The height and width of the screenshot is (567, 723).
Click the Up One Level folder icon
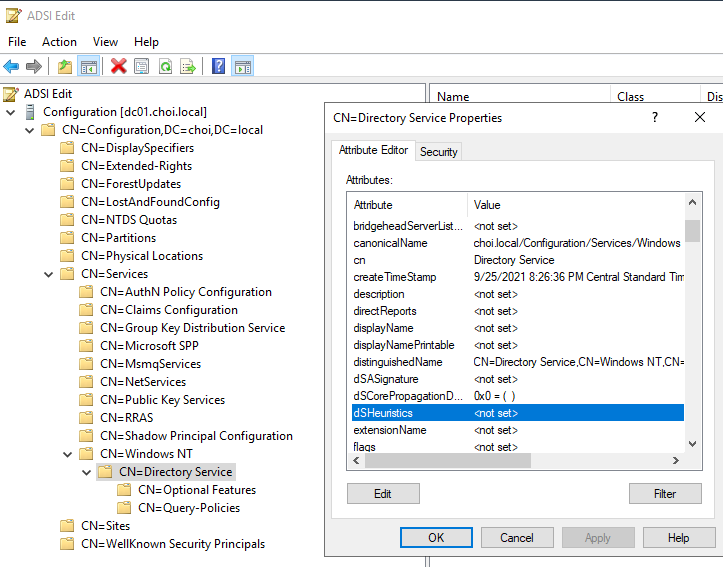pyautogui.click(x=65, y=66)
